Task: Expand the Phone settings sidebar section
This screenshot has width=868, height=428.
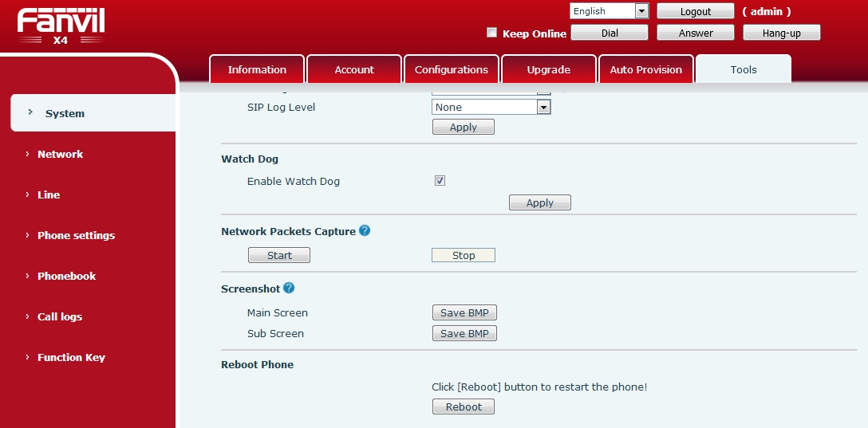Action: click(x=76, y=235)
